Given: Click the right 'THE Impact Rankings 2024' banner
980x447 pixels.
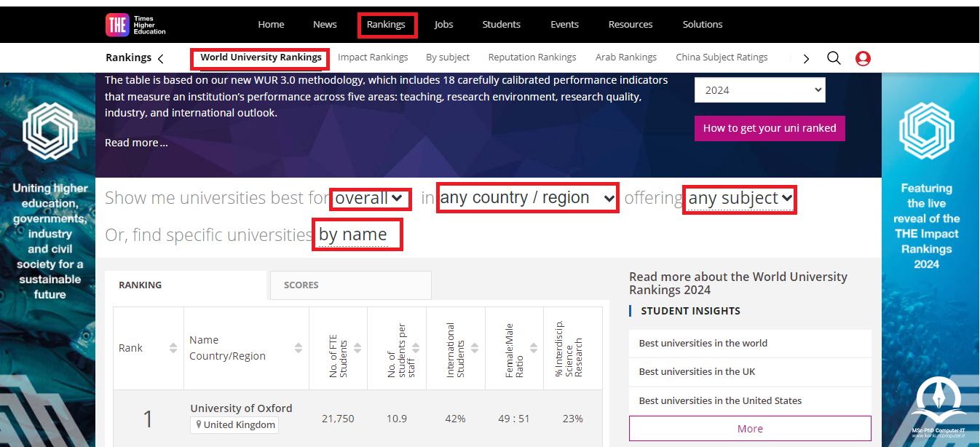Looking at the screenshot, I should (930, 260).
